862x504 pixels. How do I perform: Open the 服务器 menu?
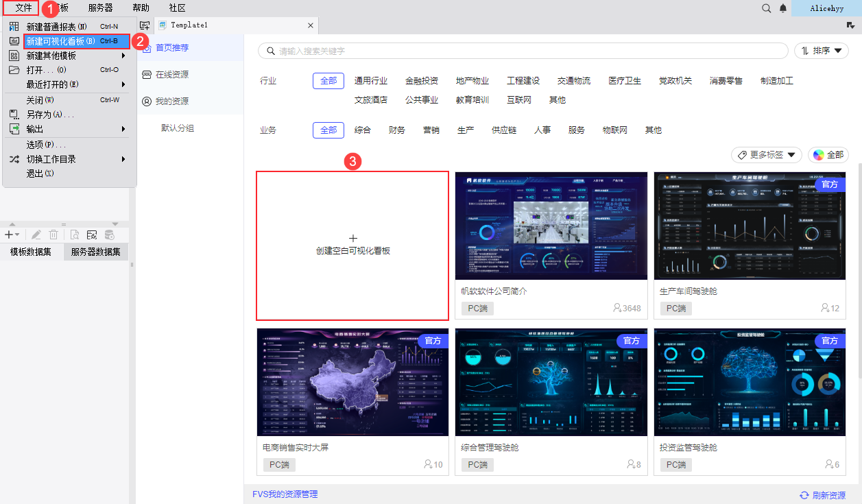(101, 8)
